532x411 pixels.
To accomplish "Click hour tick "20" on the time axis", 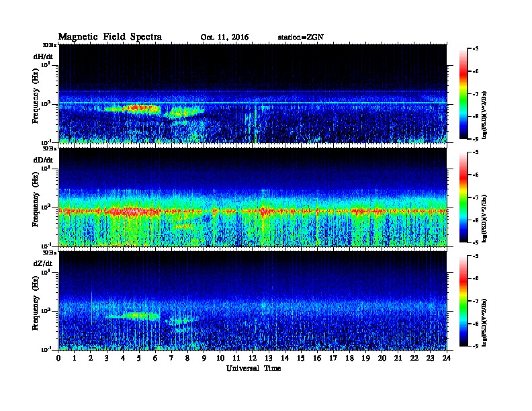I will pyautogui.click(x=382, y=359).
